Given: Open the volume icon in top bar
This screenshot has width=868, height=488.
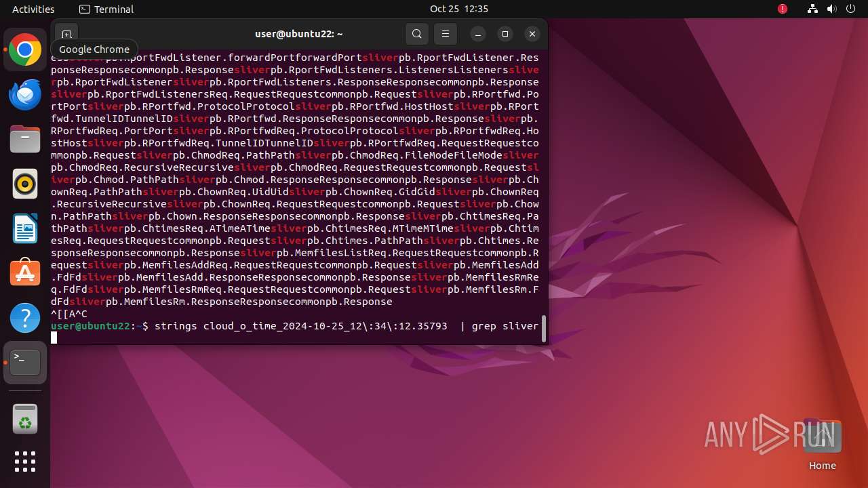Looking at the screenshot, I should [x=832, y=9].
